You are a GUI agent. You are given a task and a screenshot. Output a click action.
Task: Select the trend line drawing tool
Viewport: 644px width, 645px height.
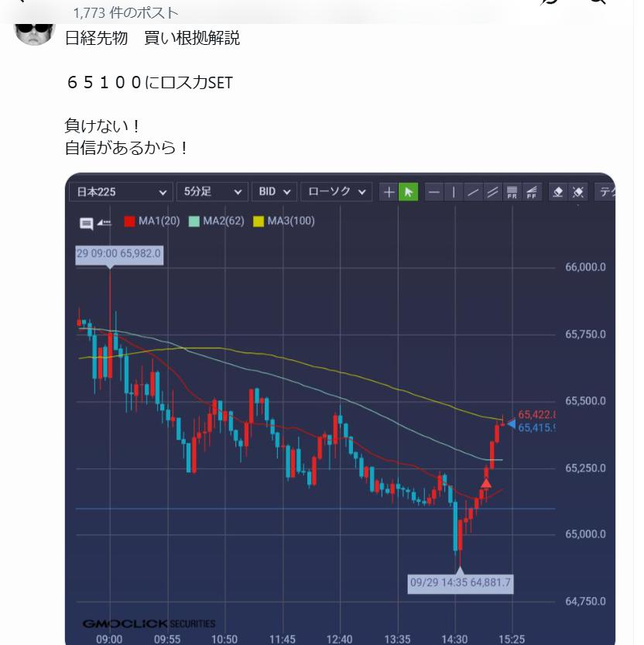pyautogui.click(x=473, y=192)
